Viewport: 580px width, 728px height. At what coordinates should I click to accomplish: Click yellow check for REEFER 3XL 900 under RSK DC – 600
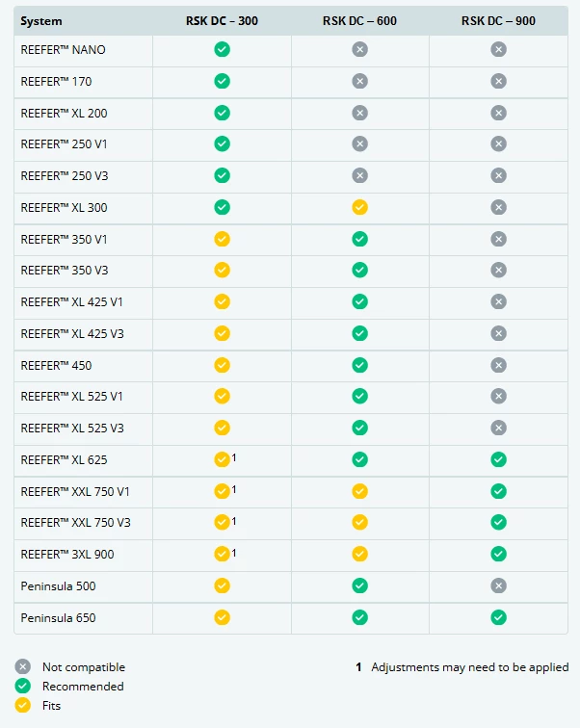tap(359, 554)
